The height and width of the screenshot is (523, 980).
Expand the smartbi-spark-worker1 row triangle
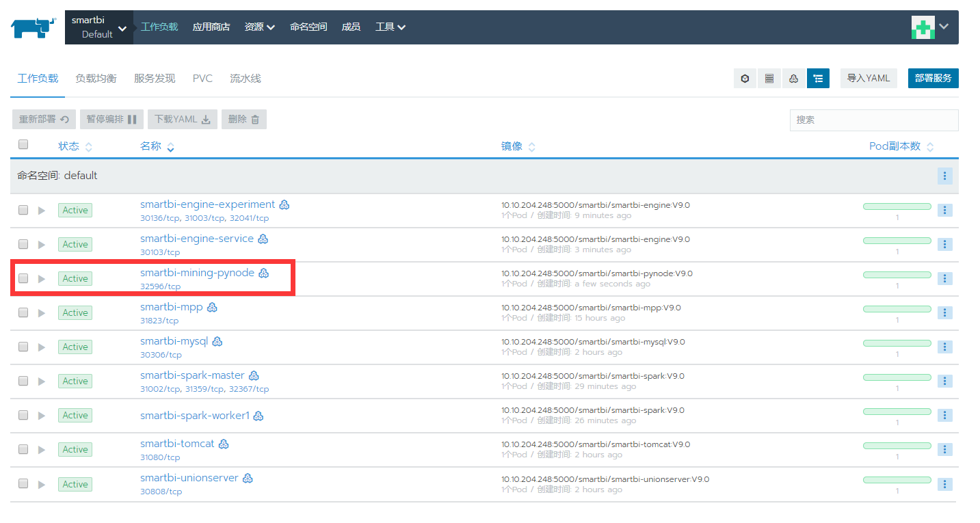42,415
